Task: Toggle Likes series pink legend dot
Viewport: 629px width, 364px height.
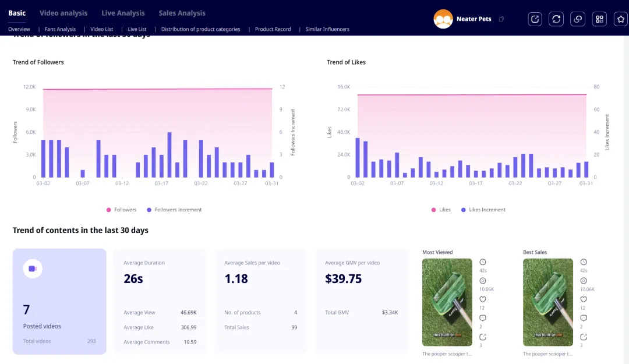Action: [x=433, y=210]
